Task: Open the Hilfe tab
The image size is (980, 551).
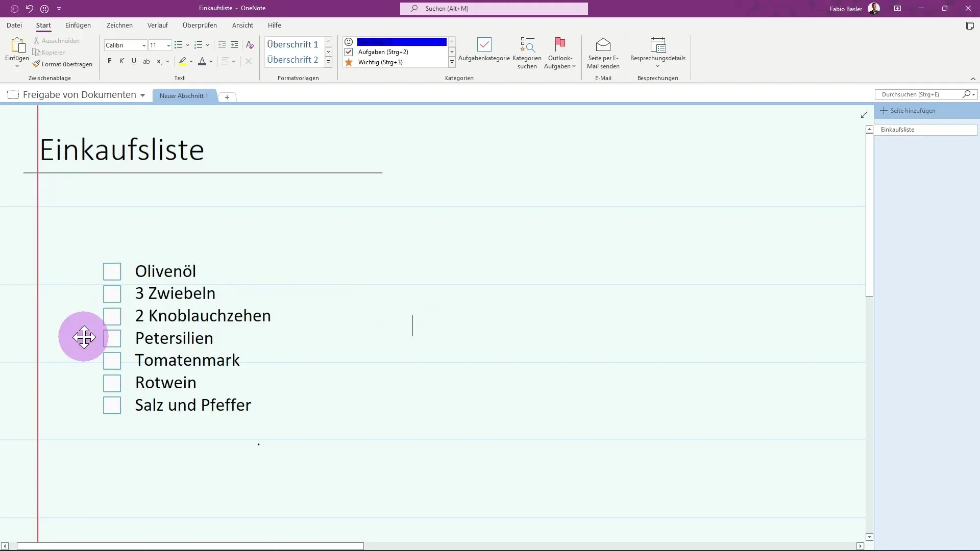Action: 275,25
